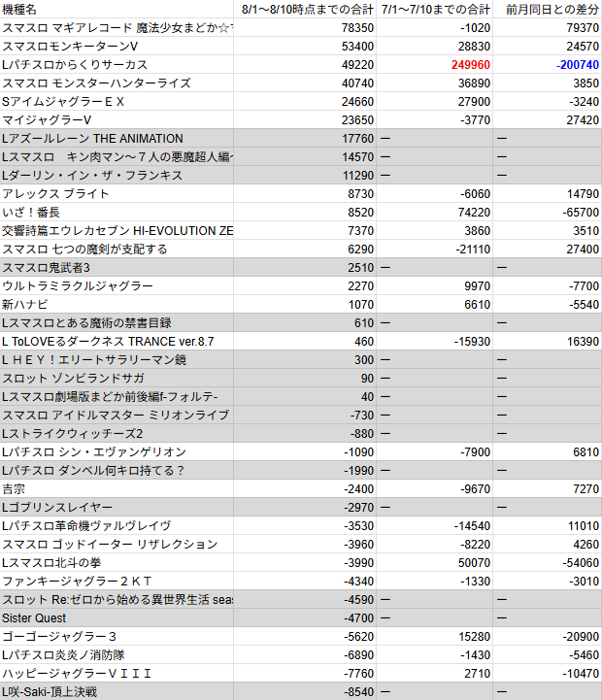Click the 機種名 header cell
This screenshot has width=602, height=700.
coord(117,9)
